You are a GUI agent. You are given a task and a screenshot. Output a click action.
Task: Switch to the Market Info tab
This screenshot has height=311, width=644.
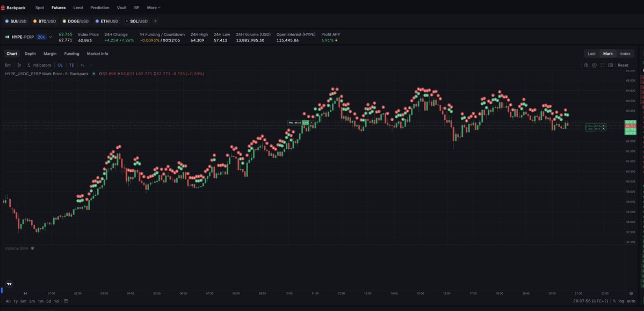[97, 54]
